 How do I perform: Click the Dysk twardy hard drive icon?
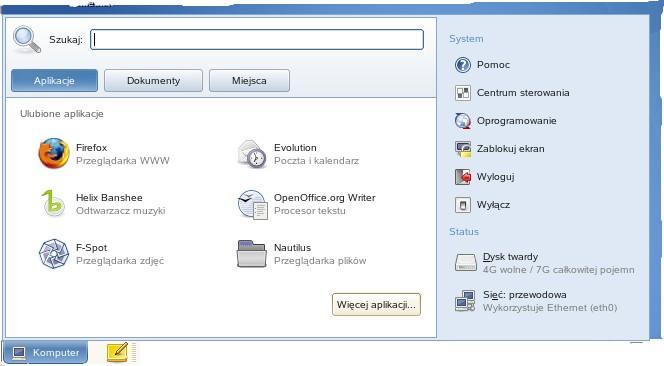click(x=466, y=262)
